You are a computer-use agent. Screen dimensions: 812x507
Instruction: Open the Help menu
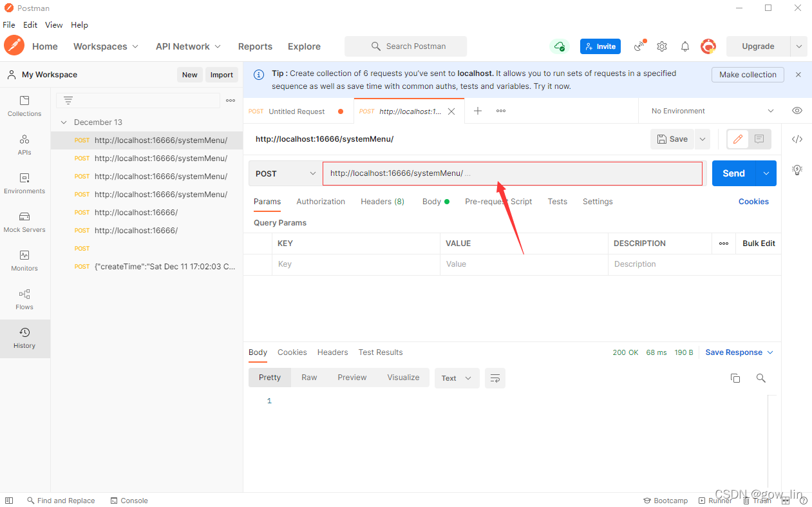click(79, 25)
